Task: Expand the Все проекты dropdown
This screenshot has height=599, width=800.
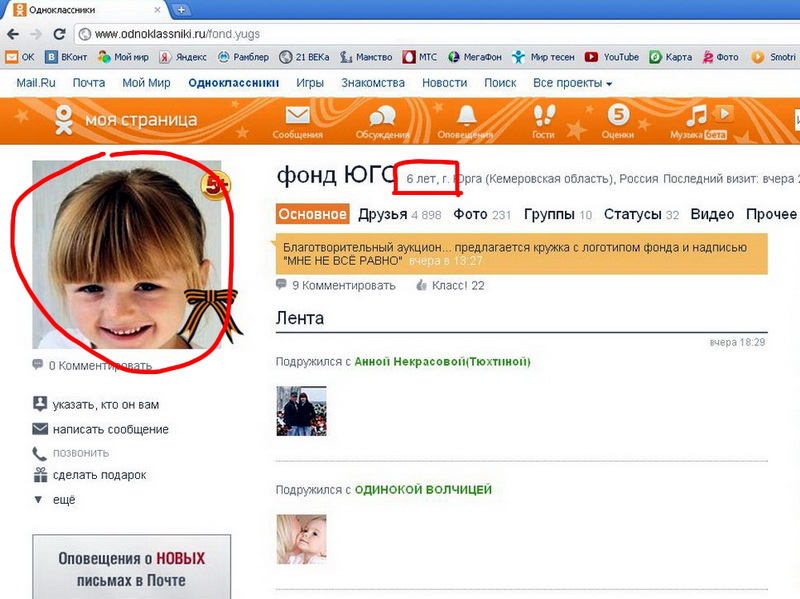Action: pos(572,83)
